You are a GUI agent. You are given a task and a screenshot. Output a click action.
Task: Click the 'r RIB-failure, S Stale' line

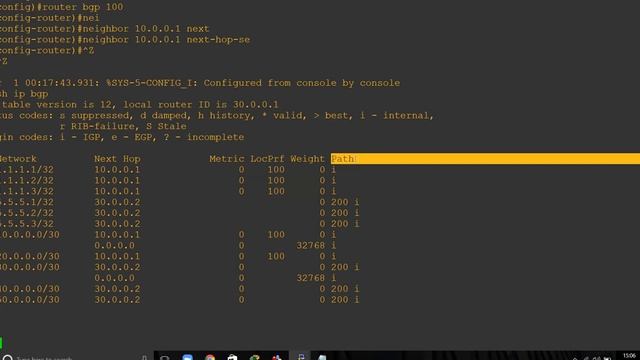123,126
